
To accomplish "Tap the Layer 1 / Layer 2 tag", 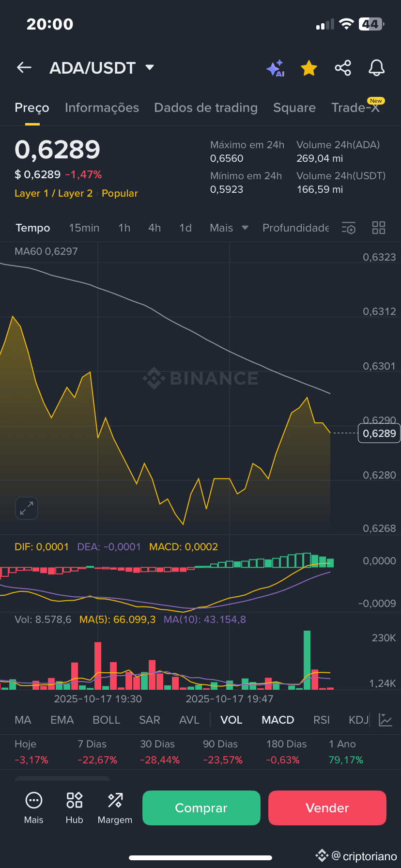I will pyautogui.click(x=53, y=193).
